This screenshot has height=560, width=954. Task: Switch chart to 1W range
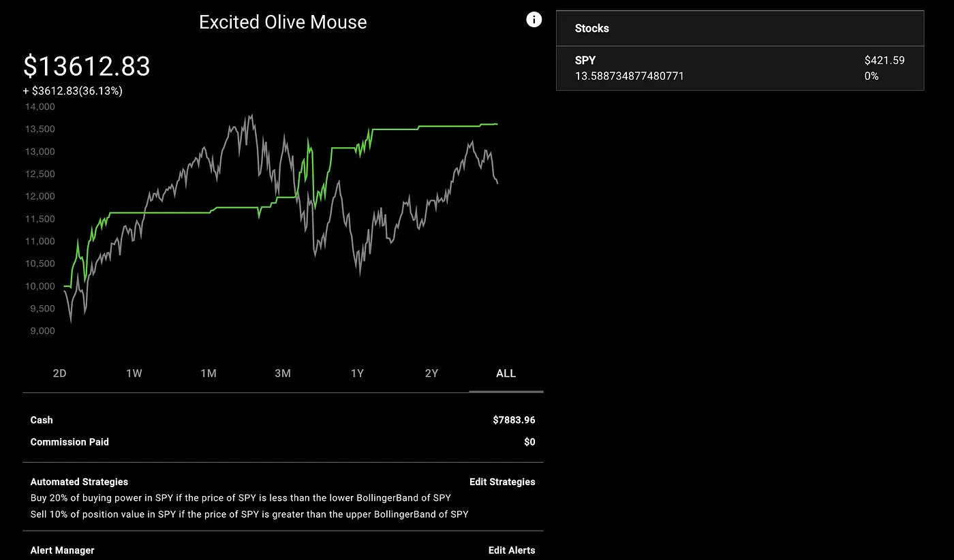click(134, 373)
